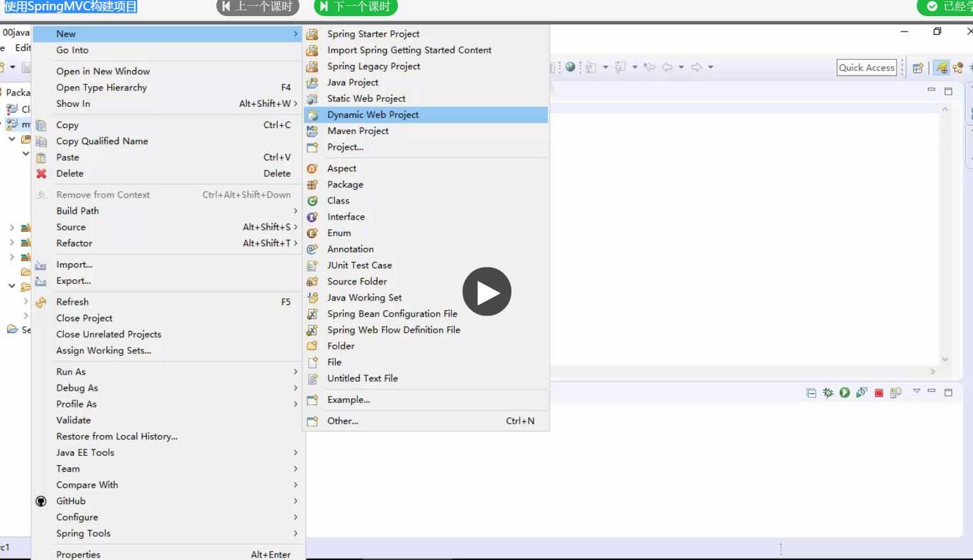Screen dimensions: 973x560
Task: Click the Interface icon in submenu
Action: [312, 217]
